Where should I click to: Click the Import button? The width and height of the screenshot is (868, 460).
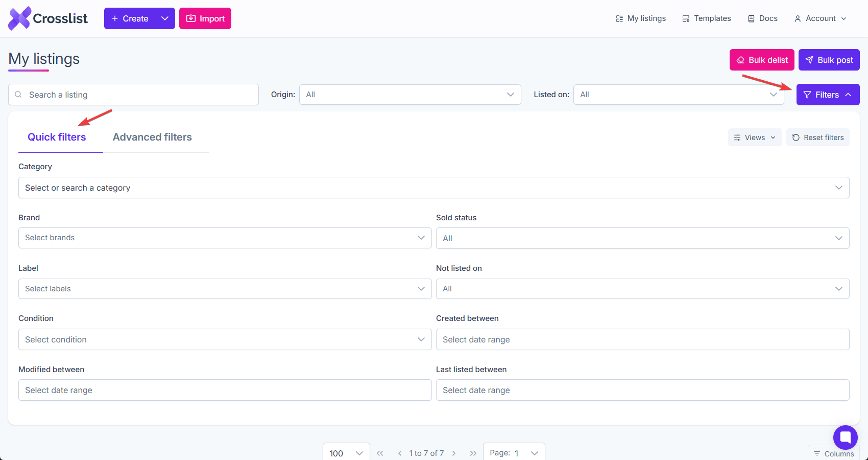click(x=205, y=18)
